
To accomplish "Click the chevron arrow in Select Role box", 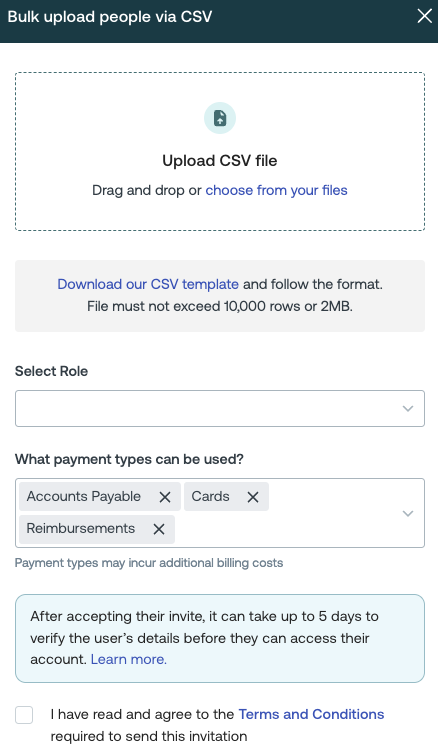I will pos(408,409).
